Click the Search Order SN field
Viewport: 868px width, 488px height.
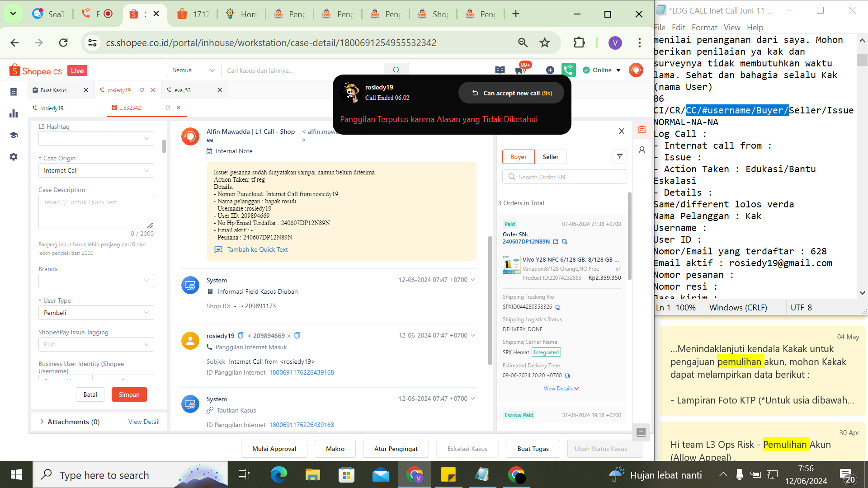[564, 177]
